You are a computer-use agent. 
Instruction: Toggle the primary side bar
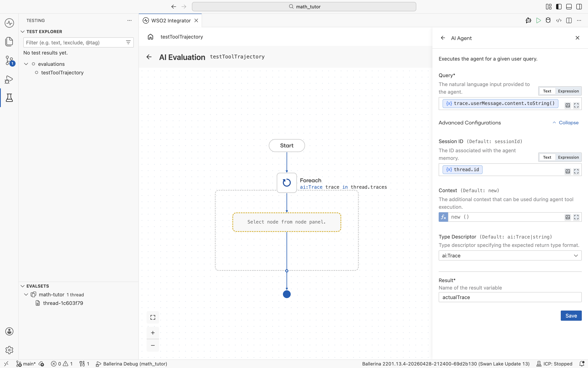[x=559, y=7]
